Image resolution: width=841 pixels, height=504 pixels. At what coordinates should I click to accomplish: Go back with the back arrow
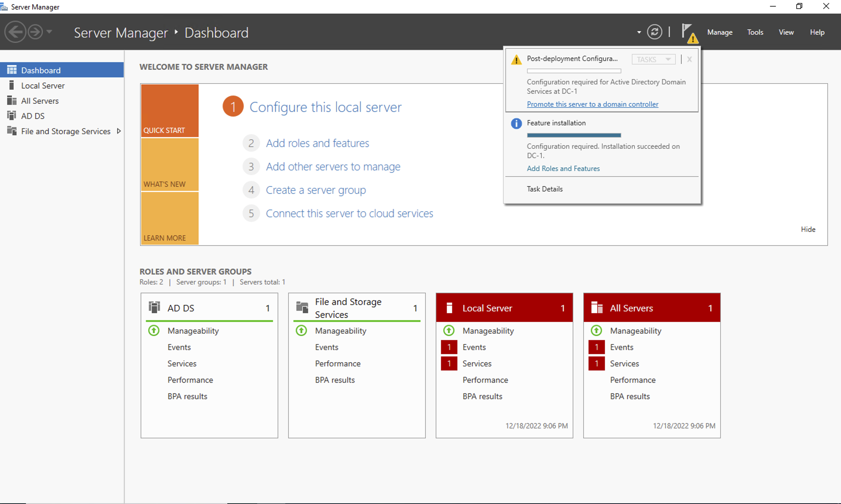(15, 32)
